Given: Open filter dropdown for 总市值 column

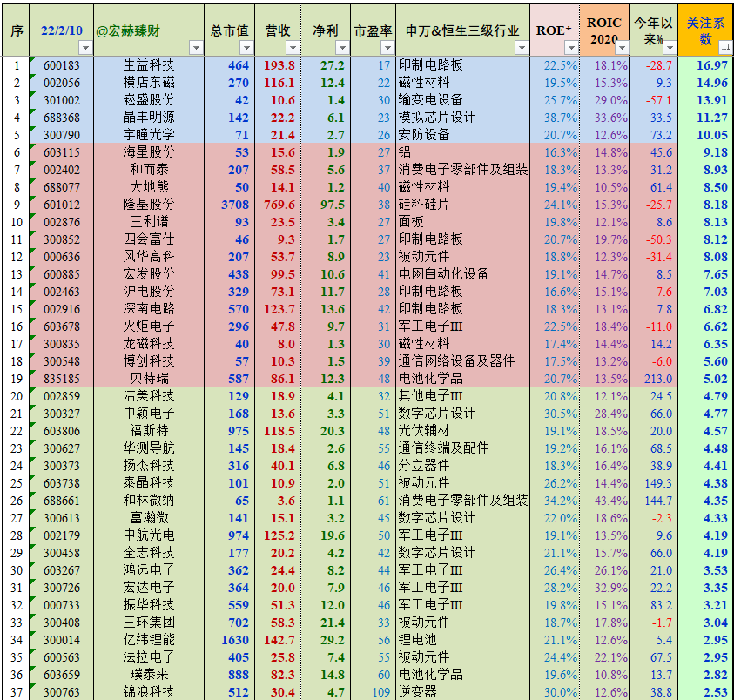Looking at the screenshot, I should tap(246, 48).
